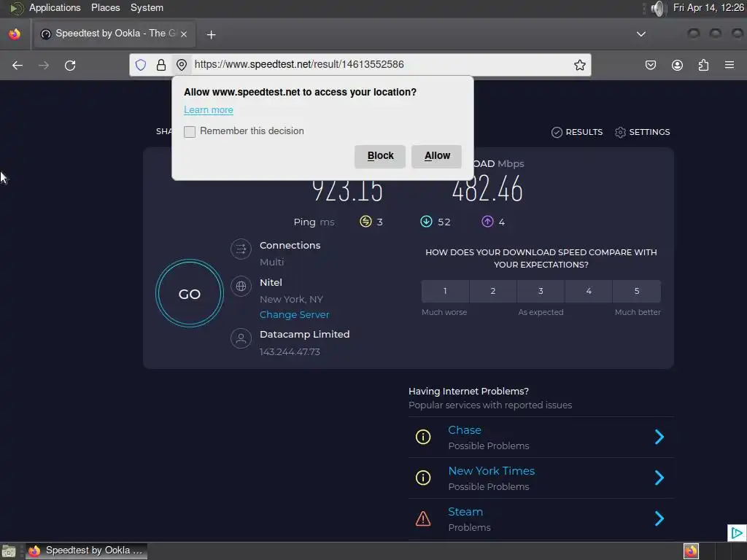Image resolution: width=747 pixels, height=560 pixels.
Task: Click the upload latency arrow icon
Action: point(487,222)
